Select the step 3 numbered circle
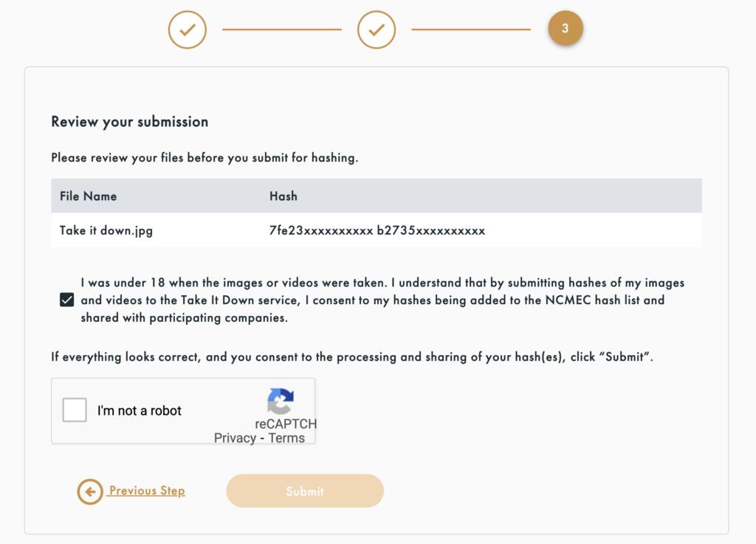Screen dimensions: 756x544 pyautogui.click(x=566, y=30)
